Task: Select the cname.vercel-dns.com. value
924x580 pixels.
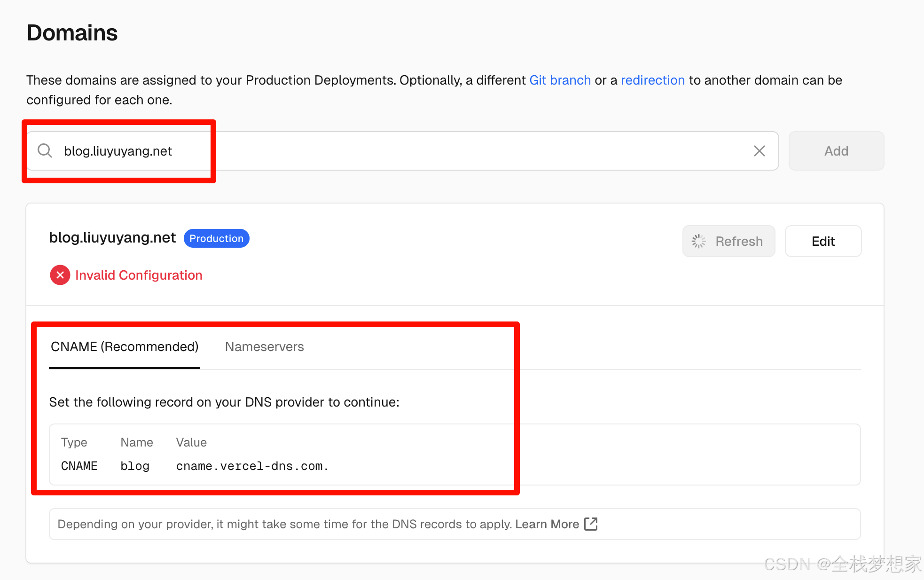Action: tap(252, 466)
